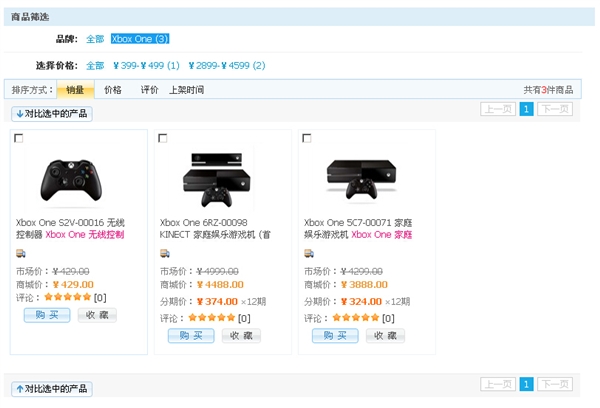Filter by price ¥2899-¥4599 (2)
600x408 pixels.
click(x=227, y=66)
